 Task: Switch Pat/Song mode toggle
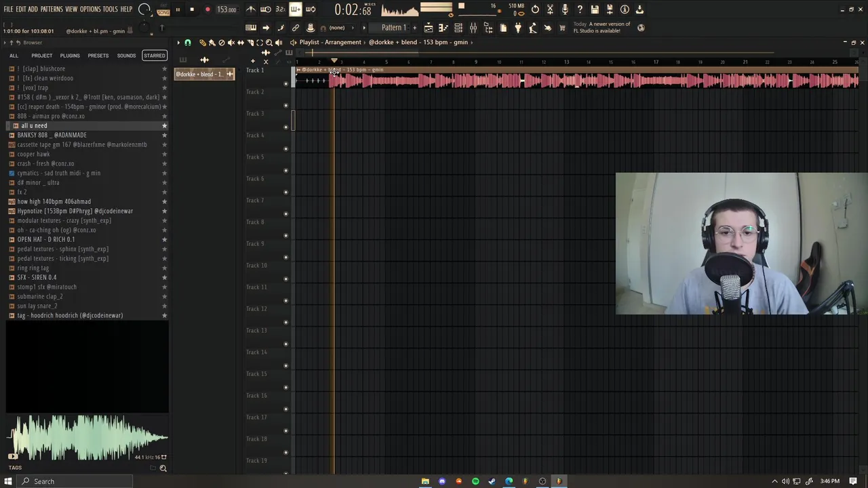point(163,9)
